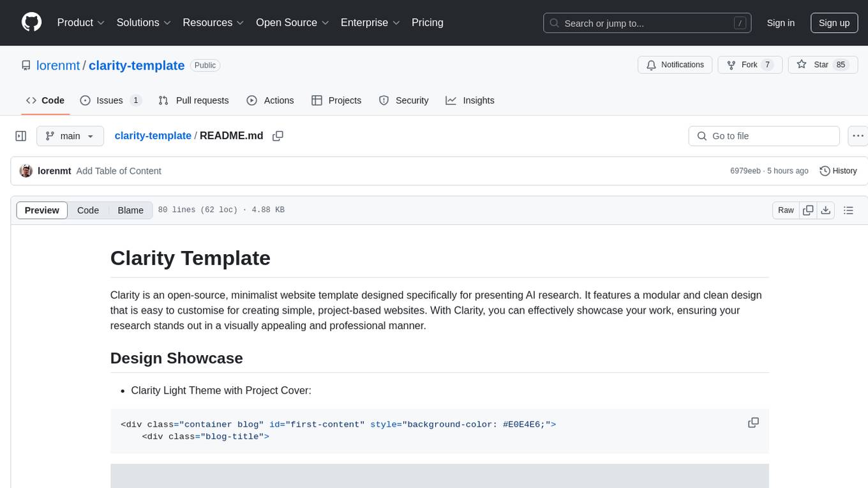Open the Pull requests tab
This screenshot has width=868, height=488.
(193, 100)
